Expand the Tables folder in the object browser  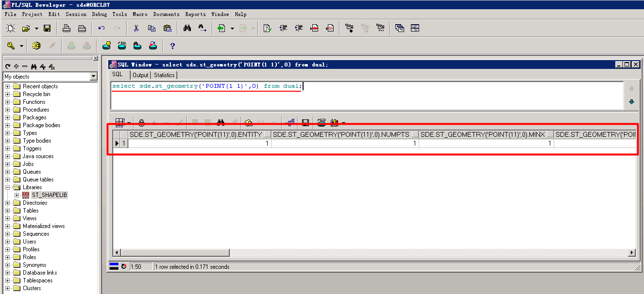(x=8, y=210)
